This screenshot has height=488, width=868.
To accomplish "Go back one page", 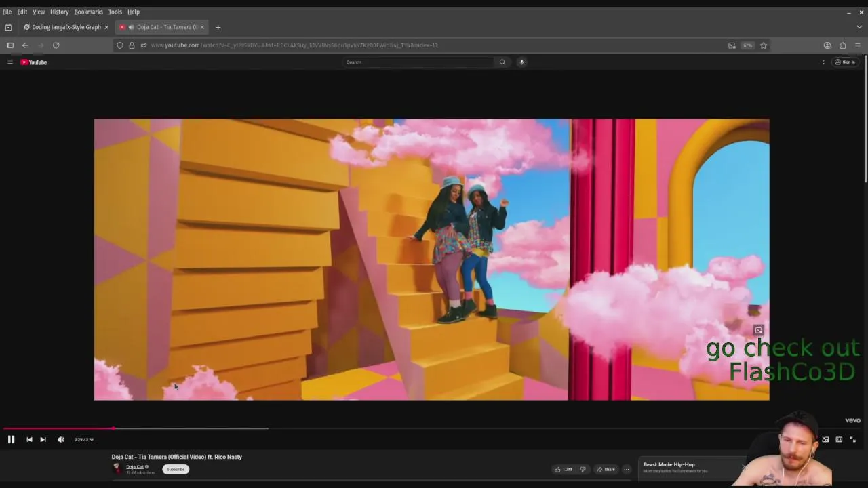I will pyautogui.click(x=25, y=45).
